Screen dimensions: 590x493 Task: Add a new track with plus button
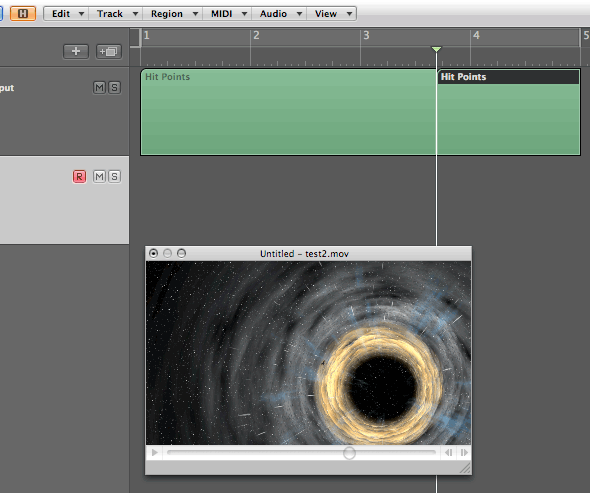coord(76,52)
